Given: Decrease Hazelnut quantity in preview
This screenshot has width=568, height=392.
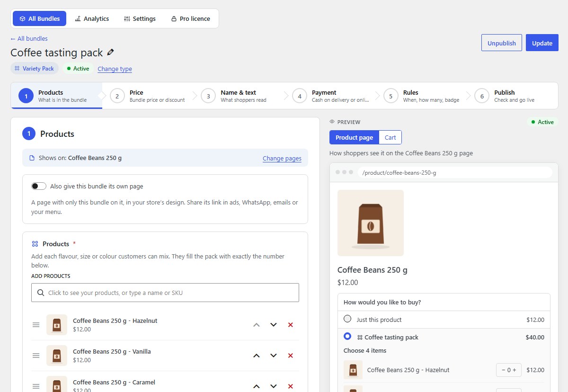Looking at the screenshot, I should click(x=502, y=370).
